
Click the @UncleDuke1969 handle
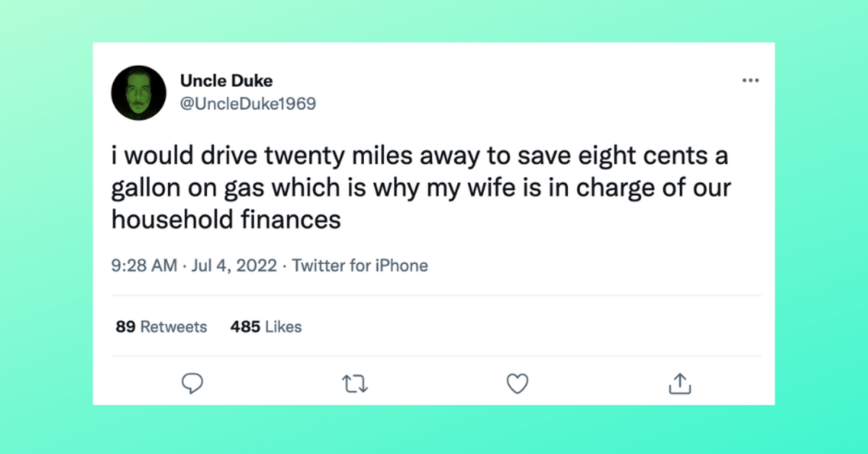click(247, 103)
